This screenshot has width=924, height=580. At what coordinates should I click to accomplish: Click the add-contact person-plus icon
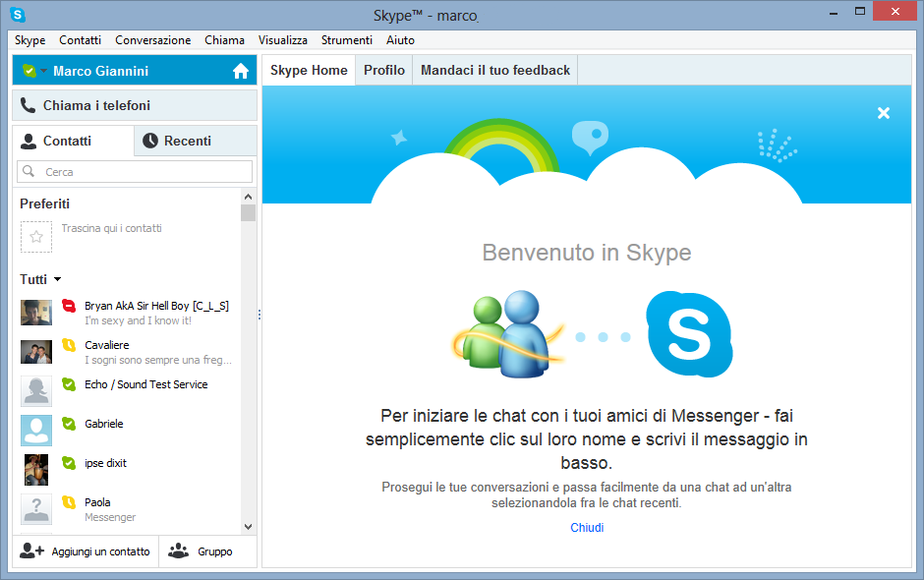click(x=31, y=551)
